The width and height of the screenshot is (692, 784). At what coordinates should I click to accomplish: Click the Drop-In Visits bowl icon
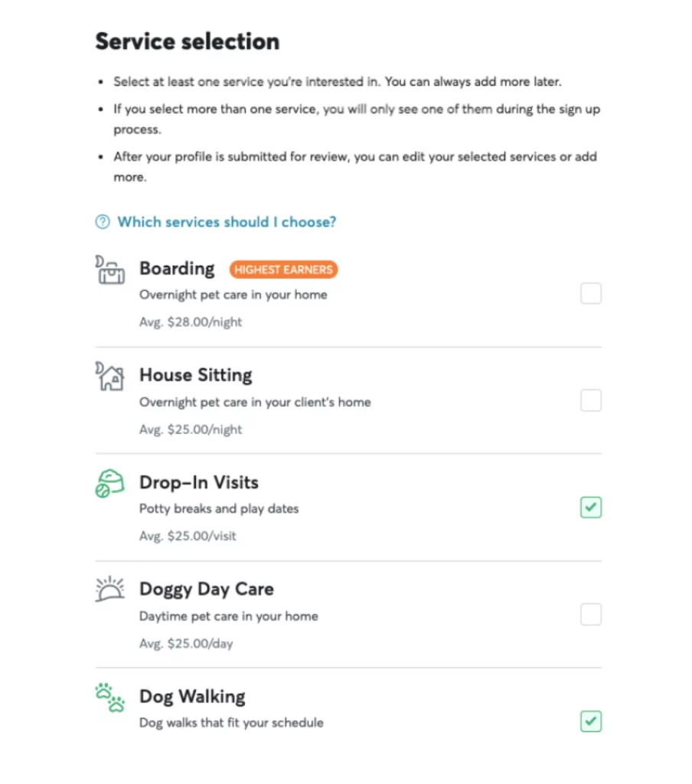click(110, 484)
